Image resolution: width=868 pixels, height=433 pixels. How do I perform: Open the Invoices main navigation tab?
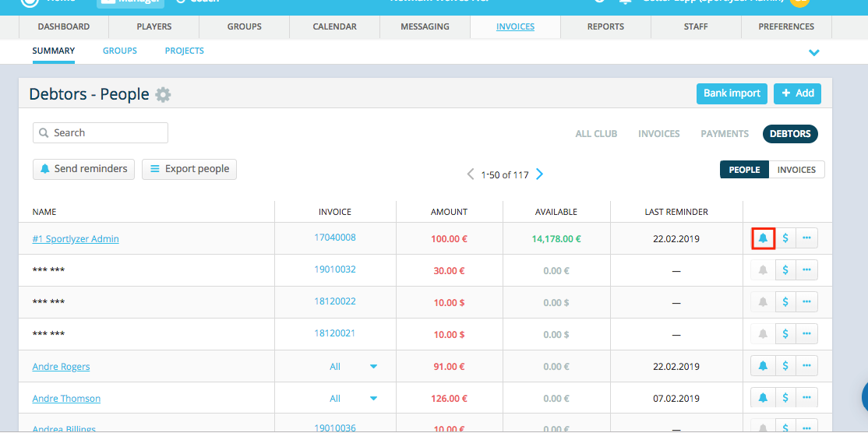(x=515, y=26)
